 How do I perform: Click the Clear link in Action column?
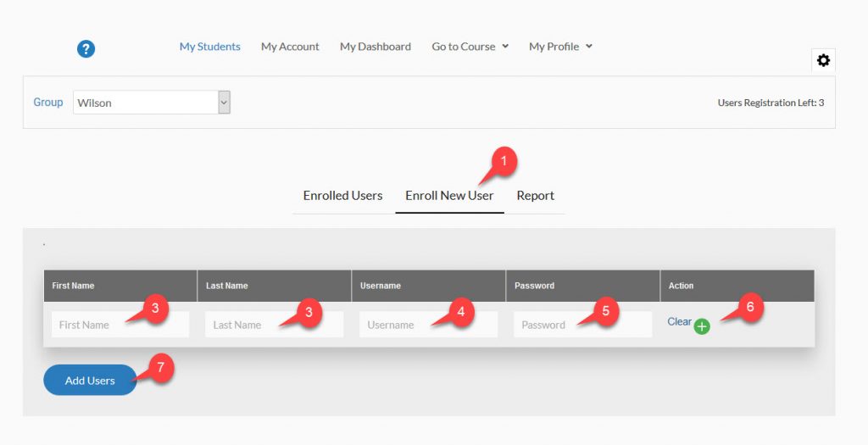click(679, 321)
